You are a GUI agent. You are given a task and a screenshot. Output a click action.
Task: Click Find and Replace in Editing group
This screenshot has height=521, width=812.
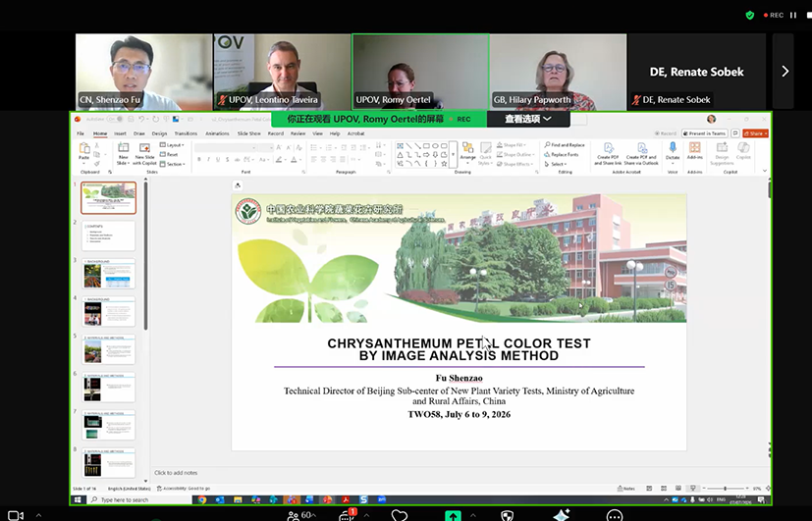tap(565, 145)
